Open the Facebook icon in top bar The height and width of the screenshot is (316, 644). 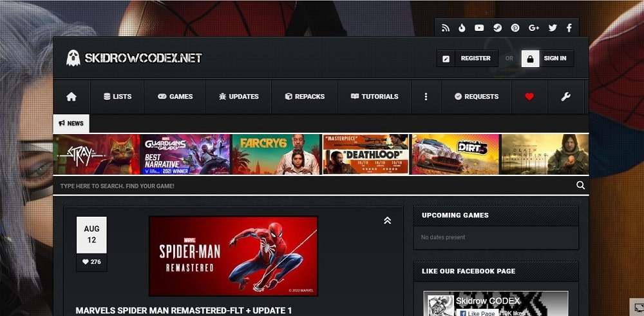569,28
